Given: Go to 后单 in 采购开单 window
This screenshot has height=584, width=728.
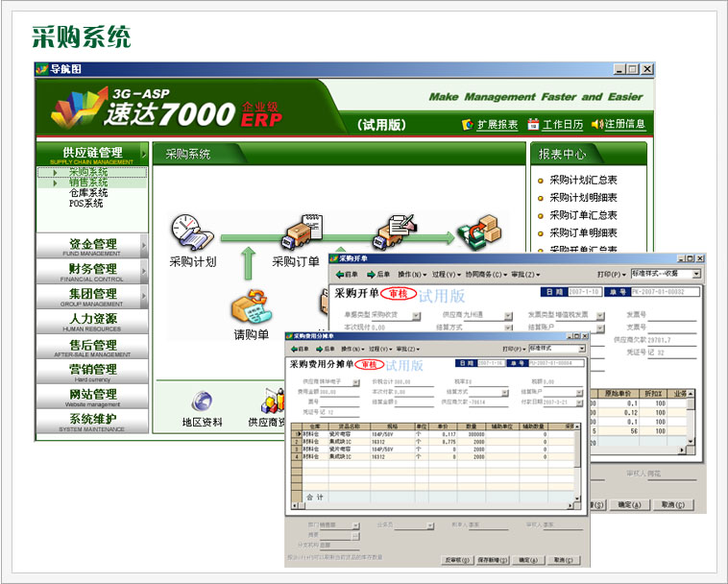Looking at the screenshot, I should tap(378, 275).
